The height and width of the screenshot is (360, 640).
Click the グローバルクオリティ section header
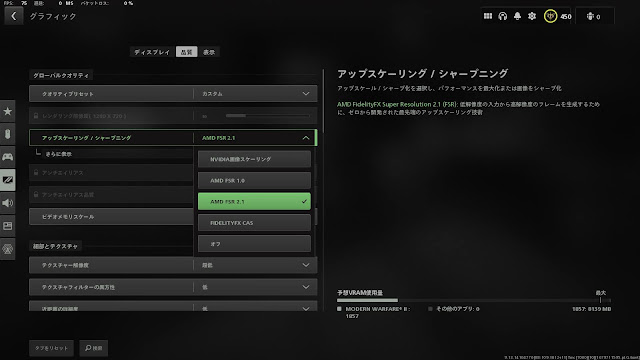(x=61, y=76)
